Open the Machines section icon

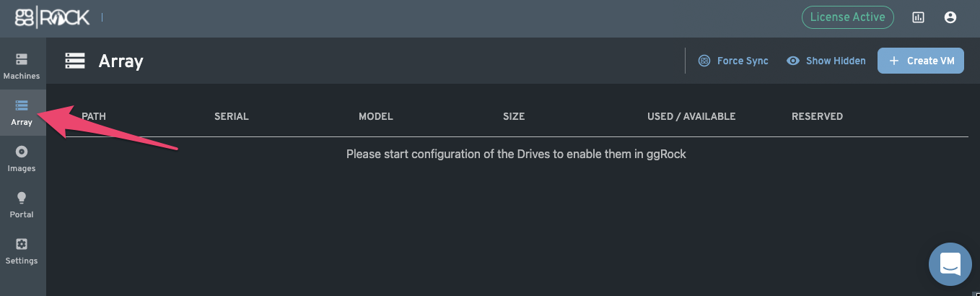click(x=22, y=59)
